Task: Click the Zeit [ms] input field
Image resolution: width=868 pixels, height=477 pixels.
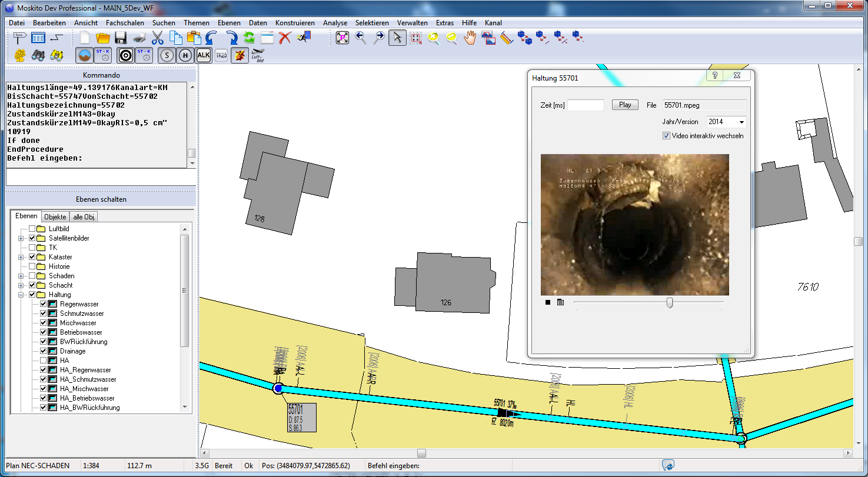Action: click(585, 105)
